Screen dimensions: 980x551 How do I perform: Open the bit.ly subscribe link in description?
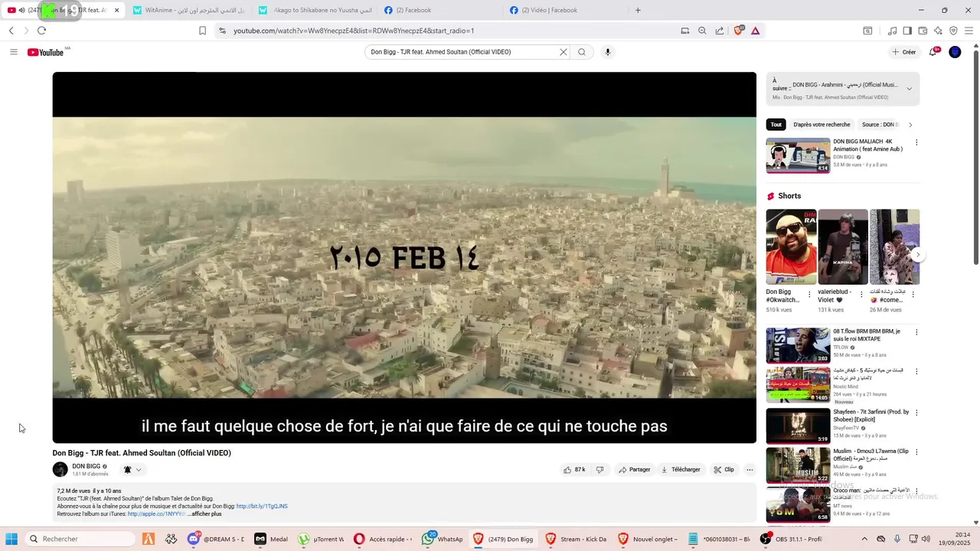click(x=262, y=506)
